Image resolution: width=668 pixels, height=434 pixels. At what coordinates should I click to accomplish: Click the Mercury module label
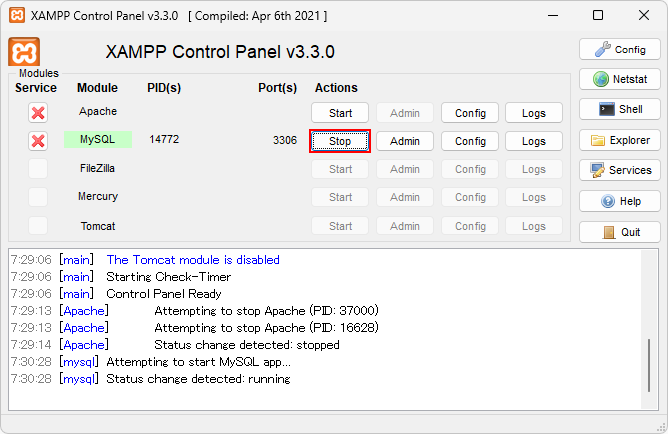pos(98,196)
